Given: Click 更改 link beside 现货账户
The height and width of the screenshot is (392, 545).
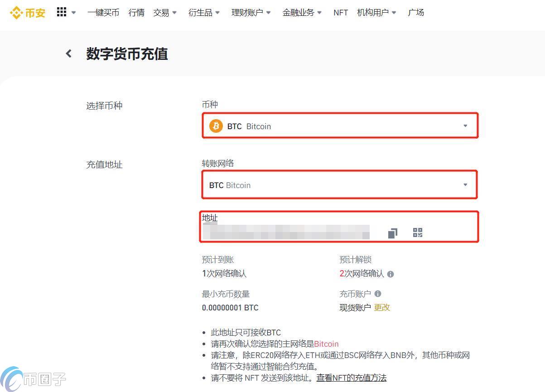Looking at the screenshot, I should tap(382, 307).
